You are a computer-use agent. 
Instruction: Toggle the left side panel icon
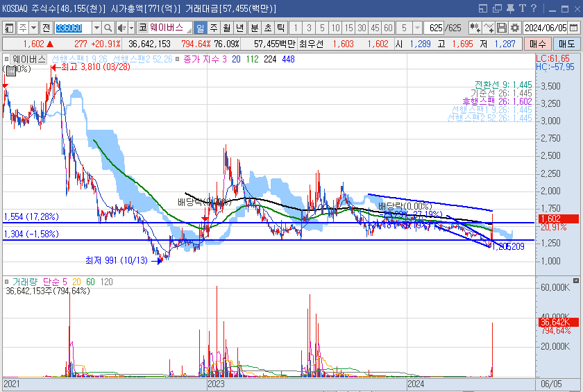click(9, 28)
